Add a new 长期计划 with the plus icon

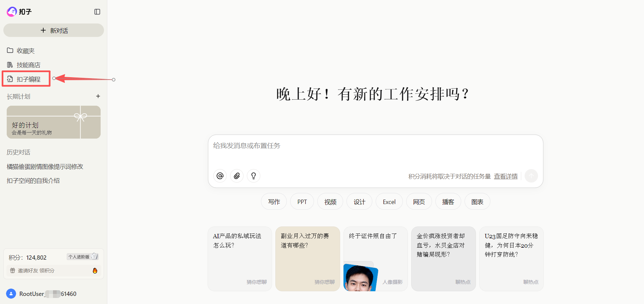pyautogui.click(x=98, y=96)
